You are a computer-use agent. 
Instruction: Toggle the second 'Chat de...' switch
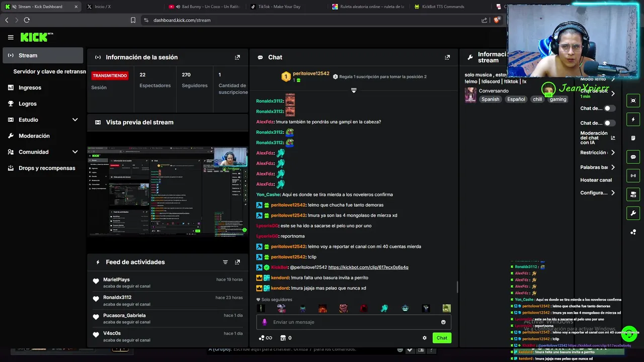(609, 123)
